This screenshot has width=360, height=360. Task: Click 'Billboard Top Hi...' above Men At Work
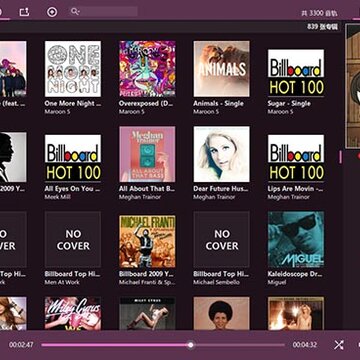pos(72,274)
